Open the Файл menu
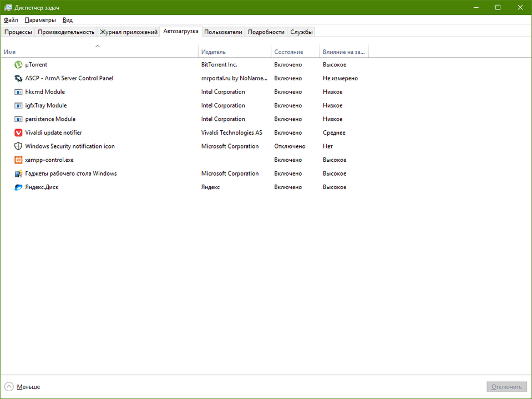Viewport: 532px width, 399px height. [11, 20]
